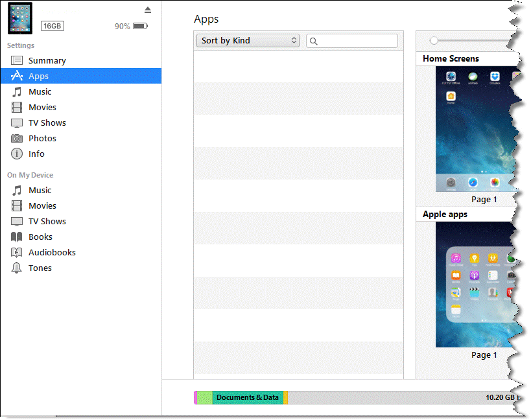The image size is (531, 420).
Task: Open the Sort by Kind dropdown
Action: pyautogui.click(x=247, y=41)
